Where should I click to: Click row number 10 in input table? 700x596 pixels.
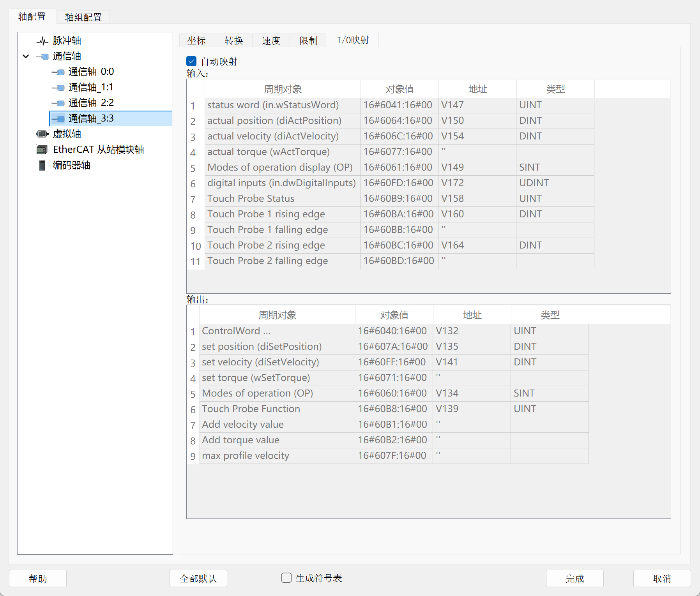click(x=196, y=246)
